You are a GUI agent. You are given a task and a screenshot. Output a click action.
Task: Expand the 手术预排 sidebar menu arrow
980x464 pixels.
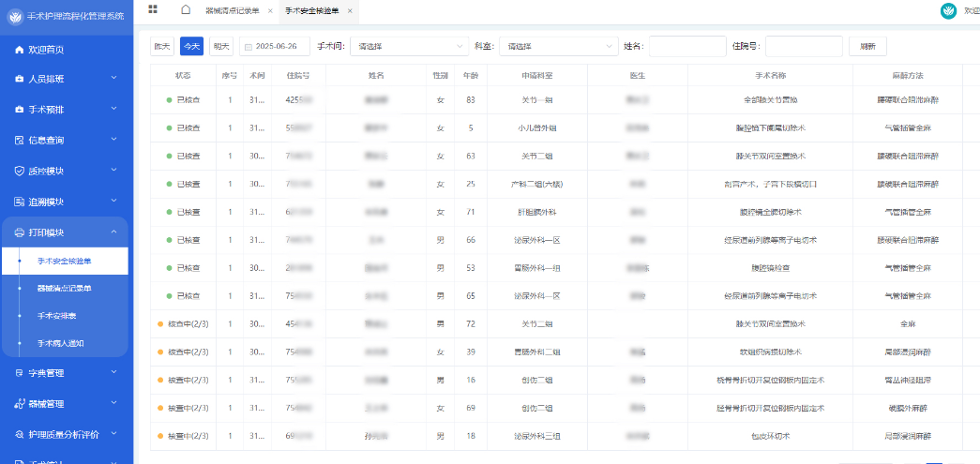[x=113, y=109]
